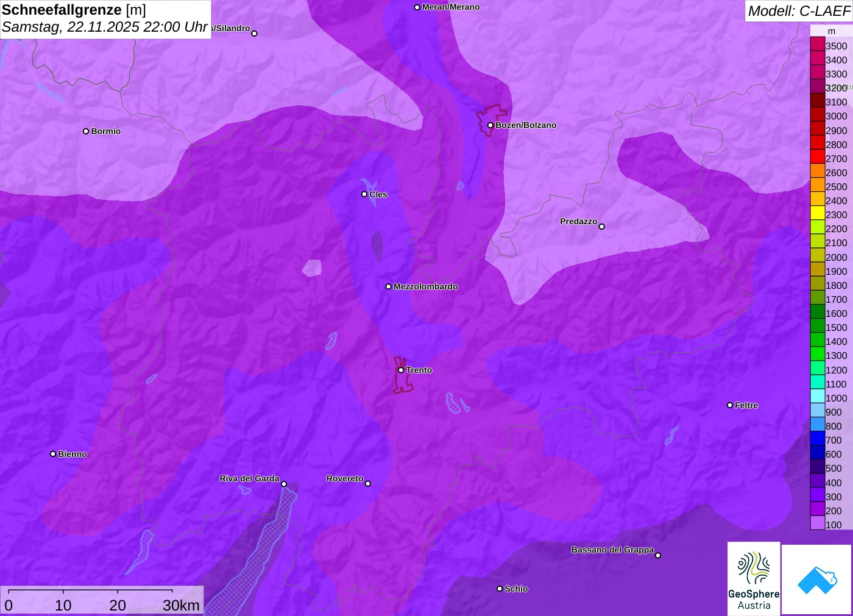Viewport: 853px width, 616px height.
Task: Click the Meran/Merano marker dot
Action: (x=417, y=7)
